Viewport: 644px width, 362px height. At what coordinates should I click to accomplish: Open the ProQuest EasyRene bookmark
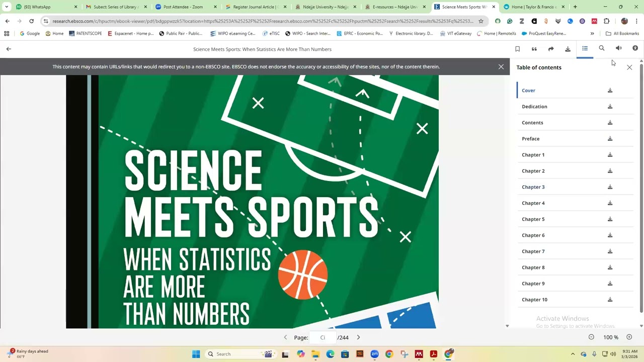tap(544, 34)
